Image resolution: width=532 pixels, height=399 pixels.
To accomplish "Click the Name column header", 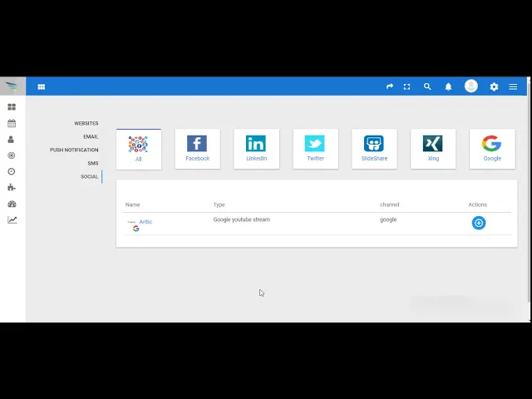I will tap(132, 204).
